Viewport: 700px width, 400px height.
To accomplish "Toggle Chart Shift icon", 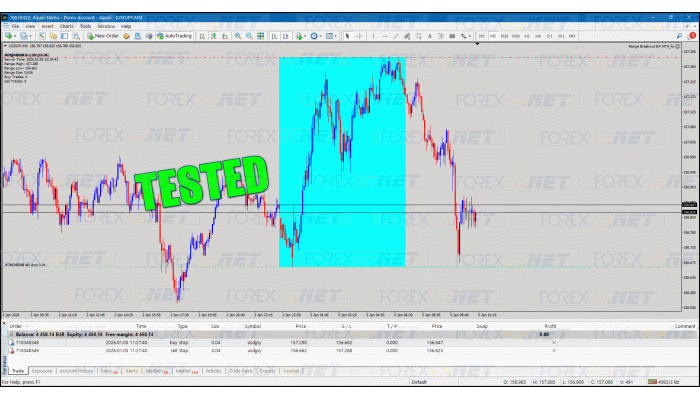I will click(286, 36).
